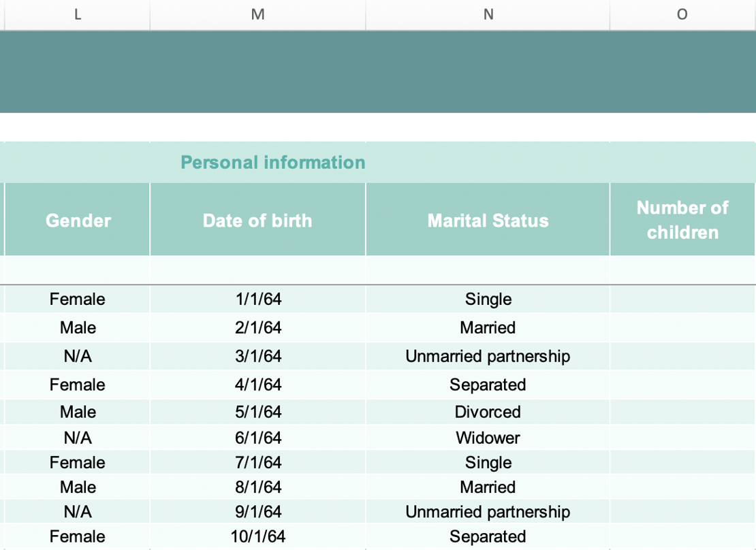This screenshot has width=756, height=550.
Task: Click the date cell showing 10/1/64
Action: tap(257, 536)
